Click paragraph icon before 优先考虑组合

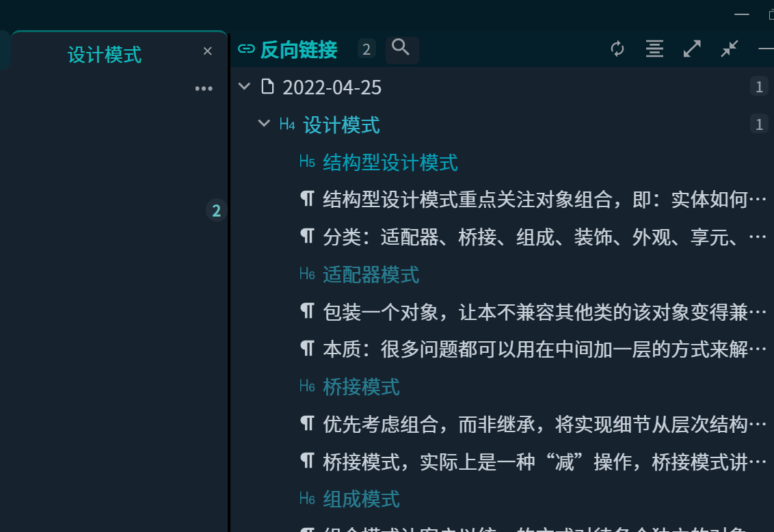click(x=307, y=423)
